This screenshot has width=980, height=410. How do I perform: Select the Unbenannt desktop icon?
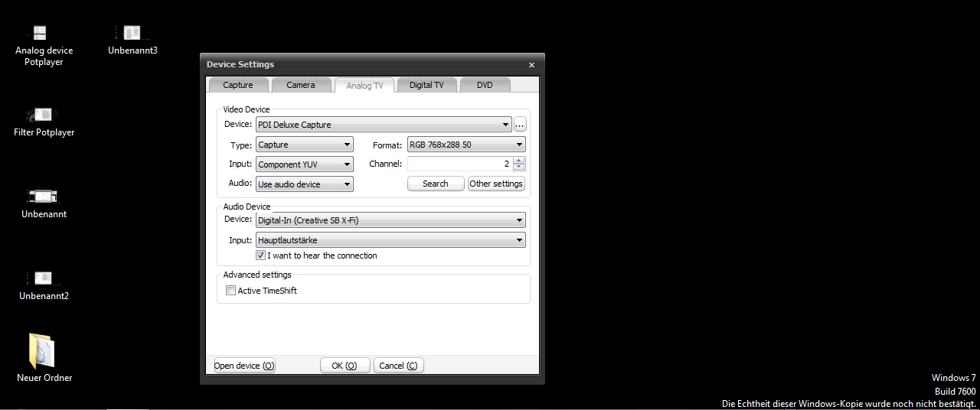click(44, 197)
